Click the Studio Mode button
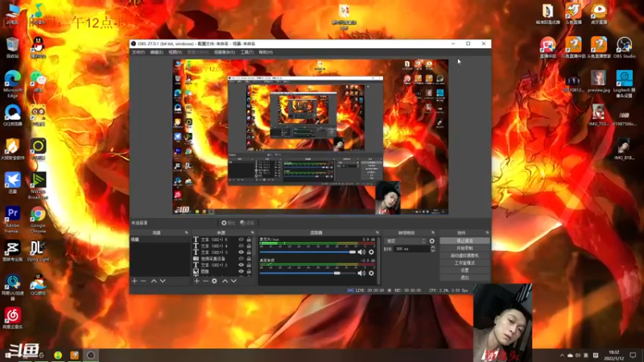This screenshot has height=362, width=644. pos(464,263)
